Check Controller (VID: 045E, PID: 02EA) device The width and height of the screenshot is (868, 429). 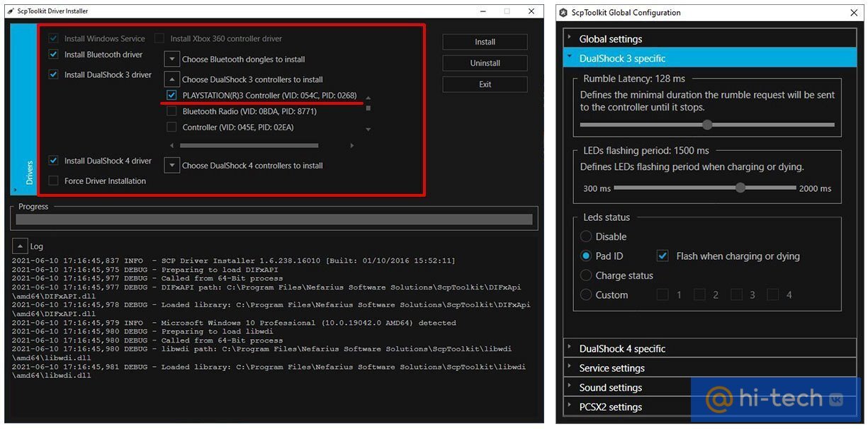pos(171,127)
